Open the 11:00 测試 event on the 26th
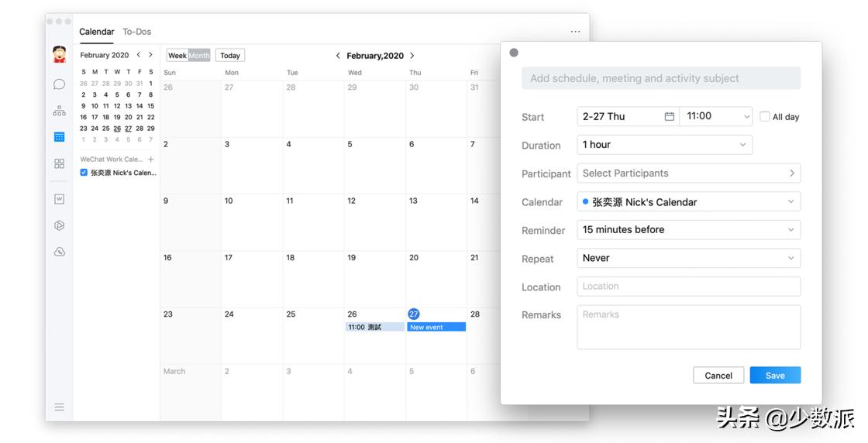 375,328
